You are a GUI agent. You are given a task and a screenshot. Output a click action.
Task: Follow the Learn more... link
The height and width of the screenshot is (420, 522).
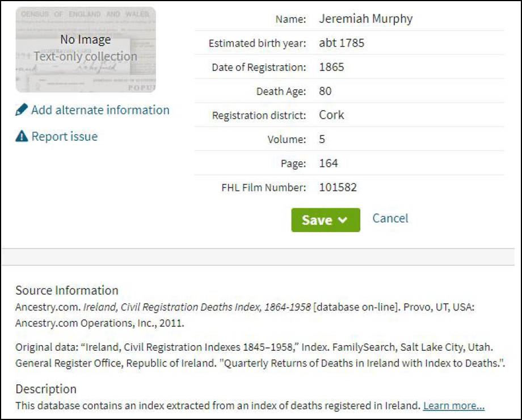tap(453, 406)
